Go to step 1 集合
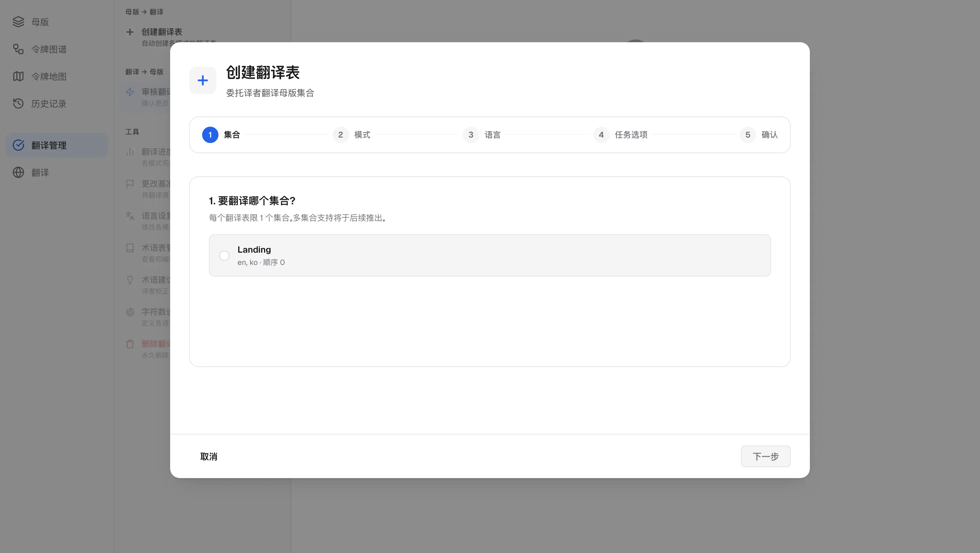Image resolution: width=980 pixels, height=553 pixels. pos(221,135)
